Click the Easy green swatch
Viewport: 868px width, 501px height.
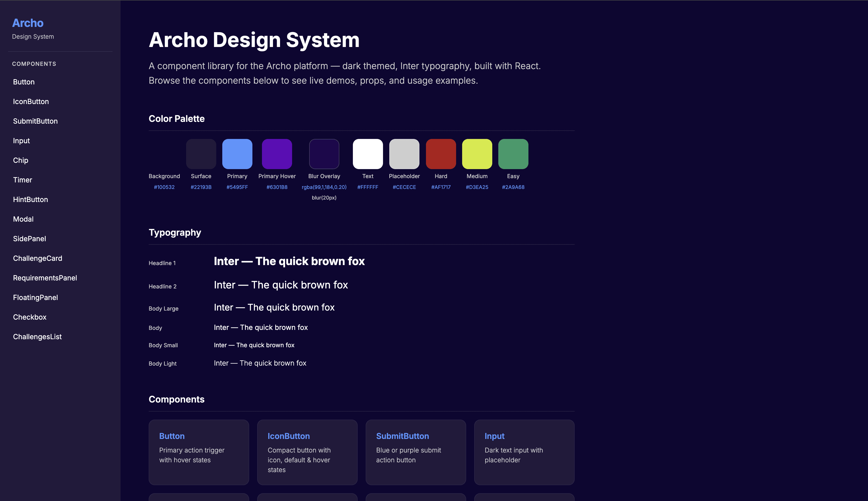click(513, 154)
